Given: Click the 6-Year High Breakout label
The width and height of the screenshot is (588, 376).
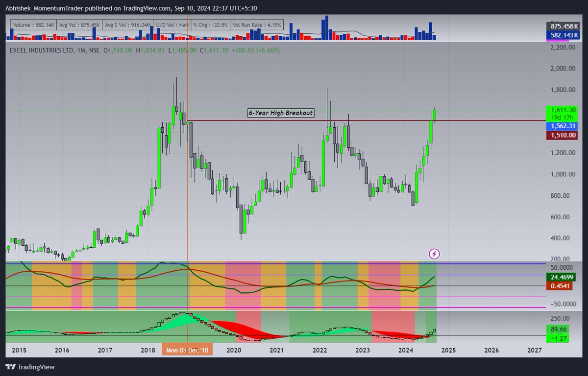Looking at the screenshot, I should coord(281,113).
